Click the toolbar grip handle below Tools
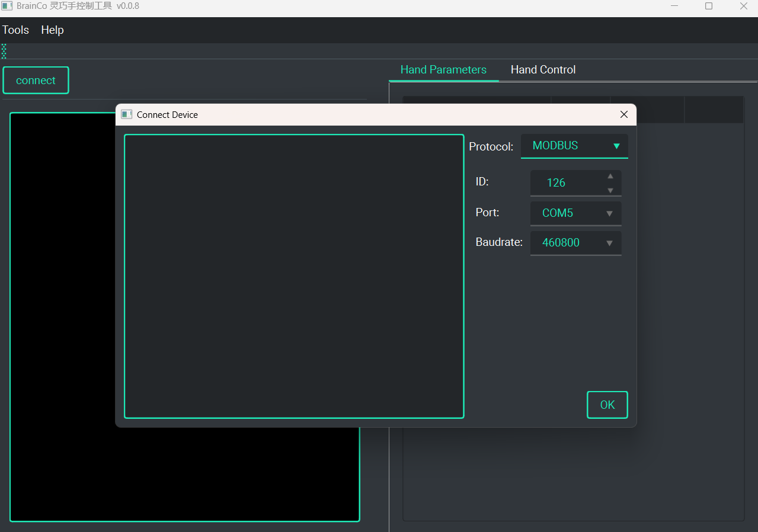Image resolution: width=758 pixels, height=532 pixels. (x=4, y=51)
